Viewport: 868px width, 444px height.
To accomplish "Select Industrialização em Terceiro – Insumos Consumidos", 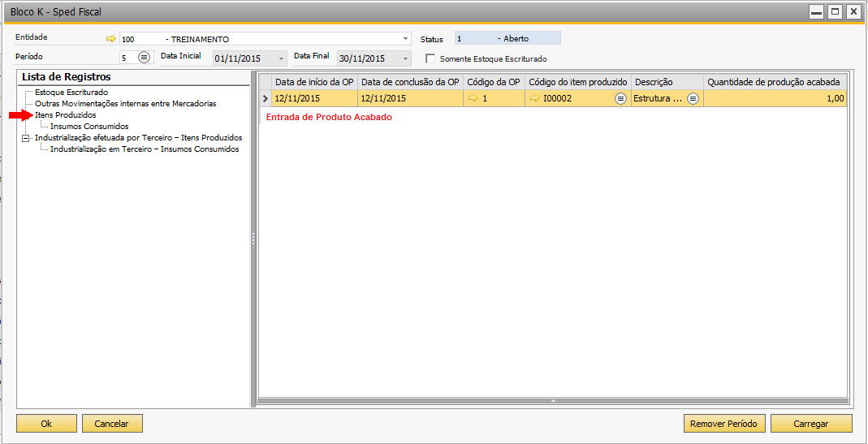I will tap(145, 149).
